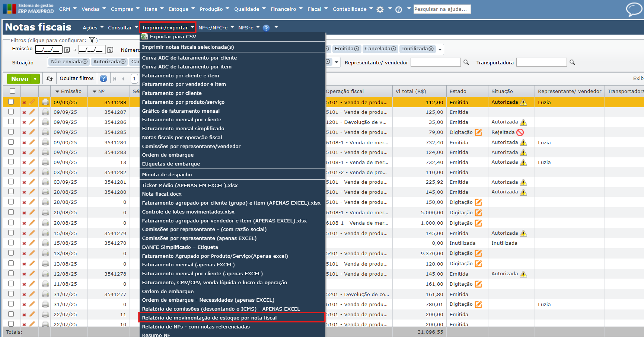Tick the checkbox for nota 3541288 row
Image resolution: width=644 pixels, height=337 pixels.
click(11, 102)
